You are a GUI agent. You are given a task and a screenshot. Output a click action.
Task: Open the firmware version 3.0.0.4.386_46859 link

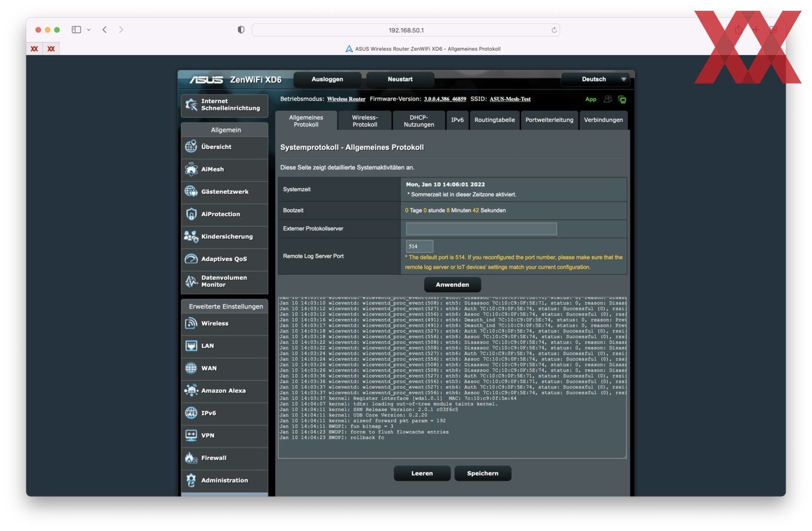pyautogui.click(x=445, y=99)
